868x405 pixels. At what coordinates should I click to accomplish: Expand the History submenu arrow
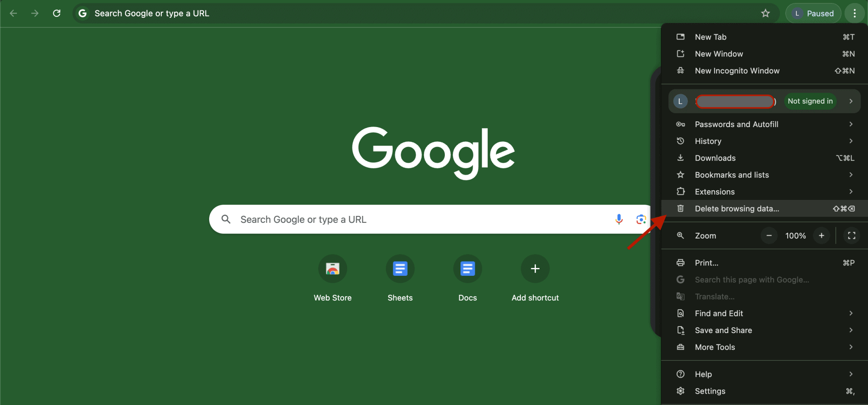click(851, 141)
